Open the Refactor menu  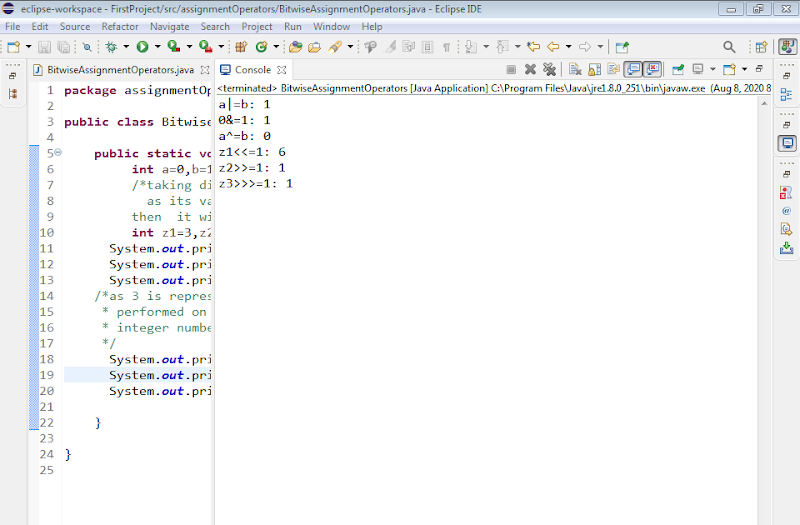pyautogui.click(x=119, y=27)
